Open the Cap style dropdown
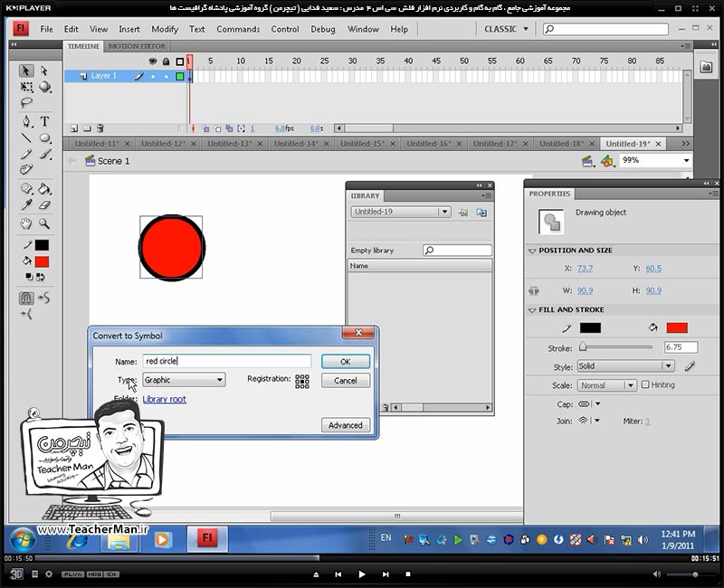This screenshot has width=724, height=588. (x=589, y=403)
